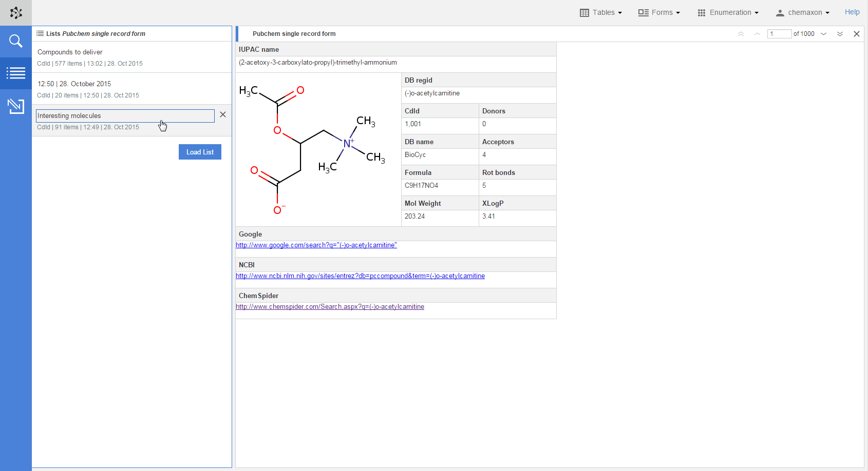Select the Compounds to deliver list
The image size is (868, 471).
pyautogui.click(x=70, y=52)
